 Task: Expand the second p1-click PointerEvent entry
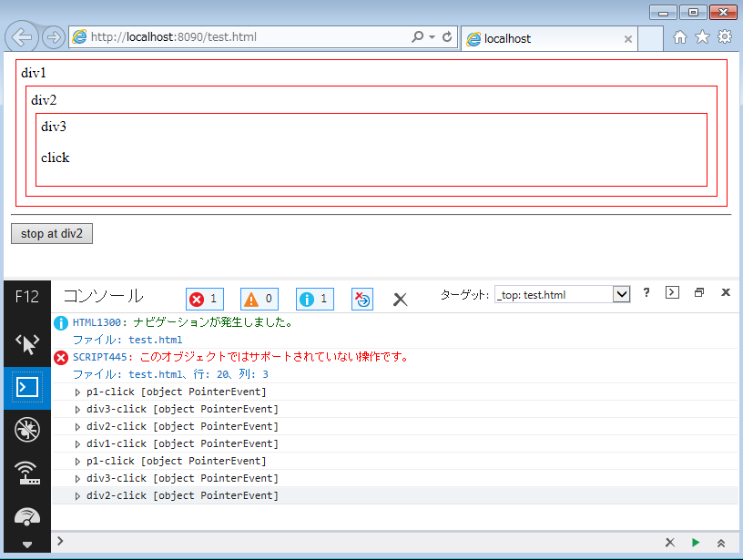pos(77,462)
